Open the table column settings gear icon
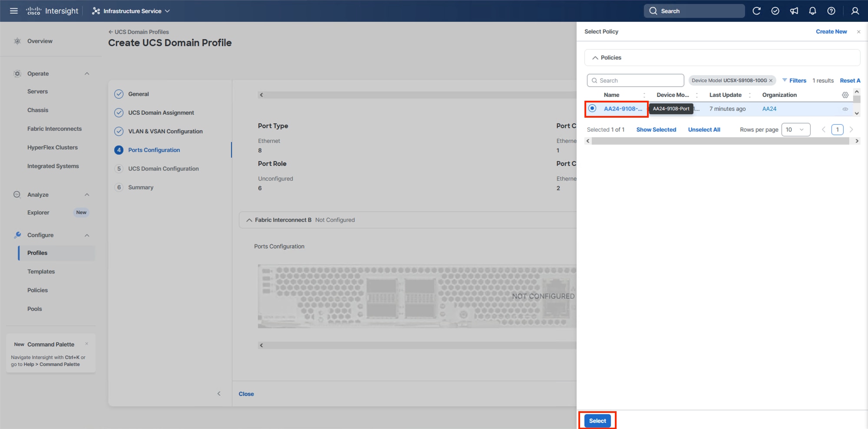This screenshot has width=868, height=429. (845, 95)
